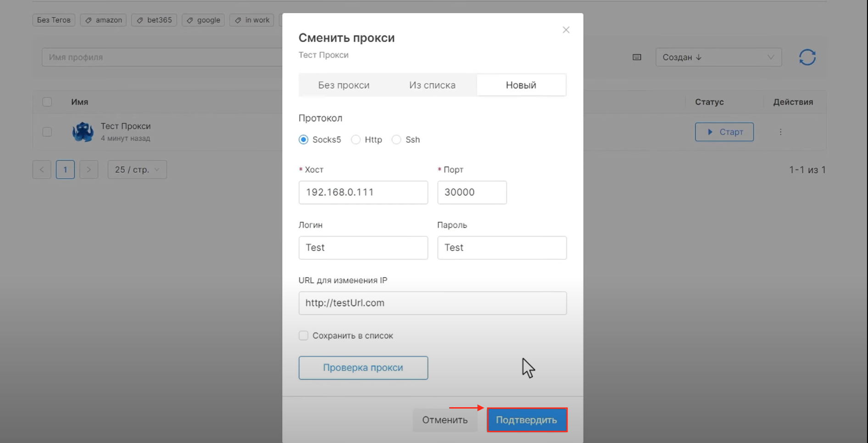Viewport: 868px width, 443px height.
Task: Click the Проверка прокси button
Action: [363, 368]
